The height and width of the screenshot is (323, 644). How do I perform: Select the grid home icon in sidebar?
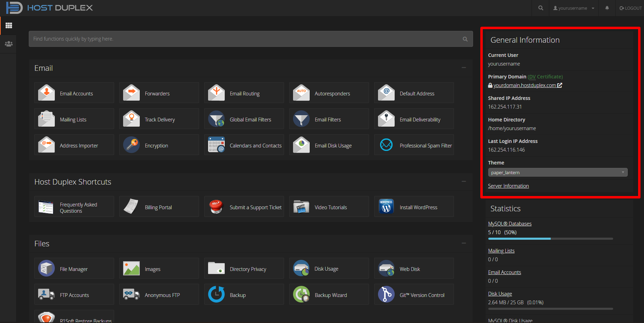pos(9,25)
